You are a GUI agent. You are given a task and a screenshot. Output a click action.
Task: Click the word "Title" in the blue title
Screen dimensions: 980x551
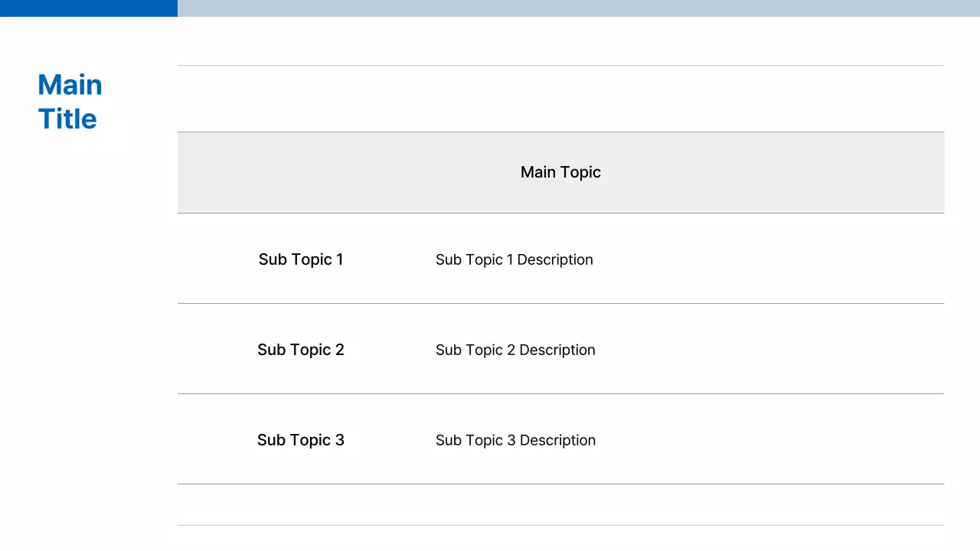coord(67,119)
